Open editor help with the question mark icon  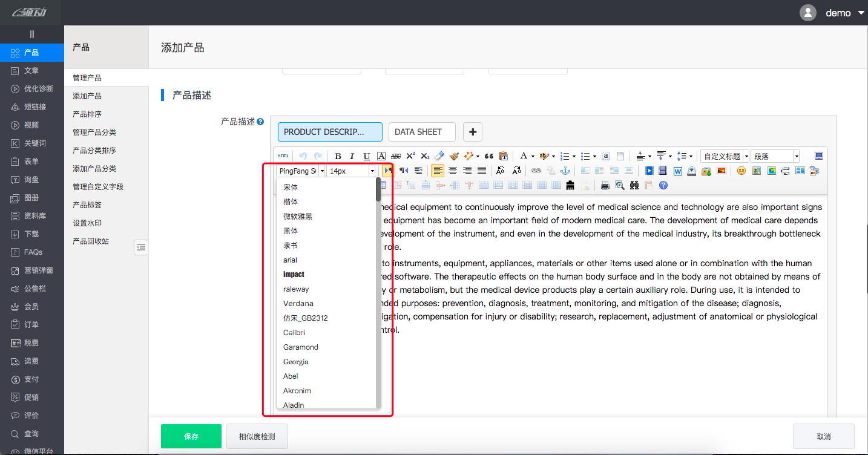click(663, 185)
